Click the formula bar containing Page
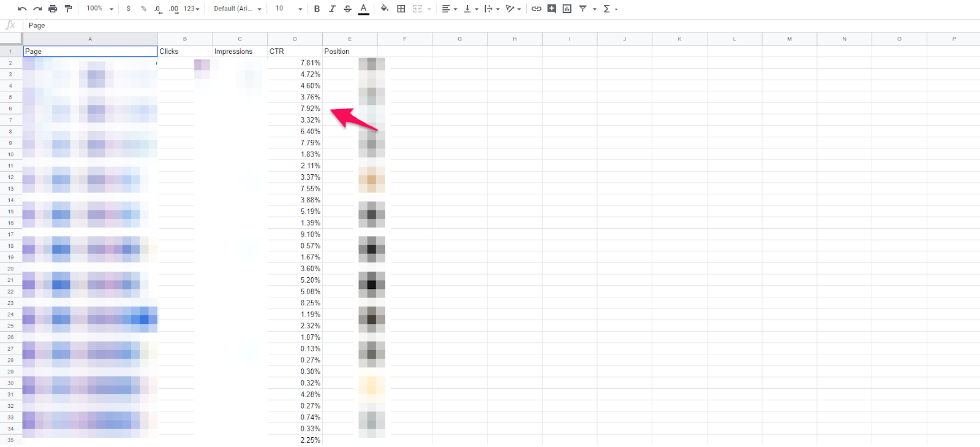Image resolution: width=980 pixels, height=447 pixels. point(501,25)
